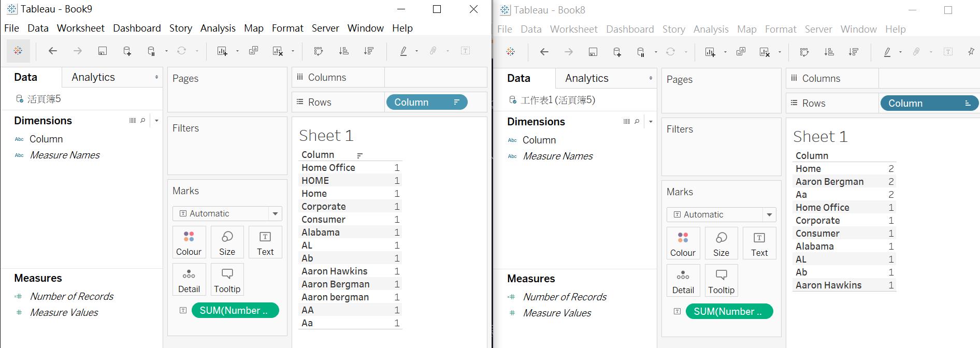The image size is (980, 348).
Task: Click the Detail button on the Marks card
Action: 189,280
